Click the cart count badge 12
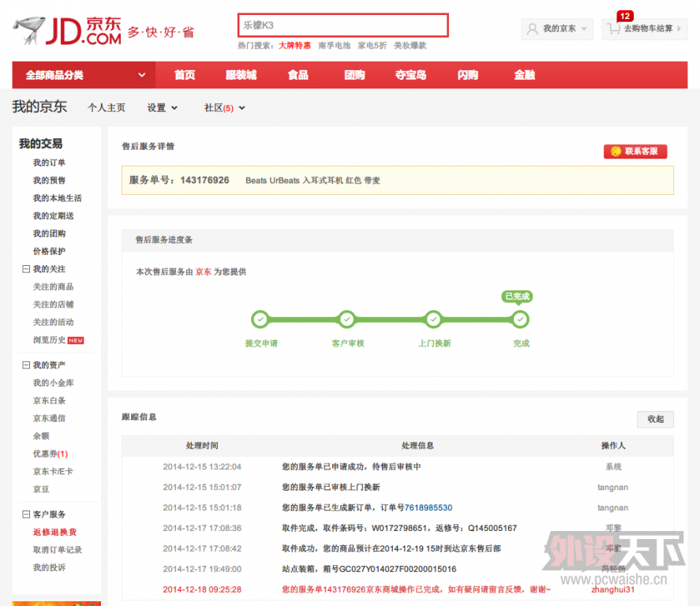The height and width of the screenshot is (606, 700). tap(625, 16)
